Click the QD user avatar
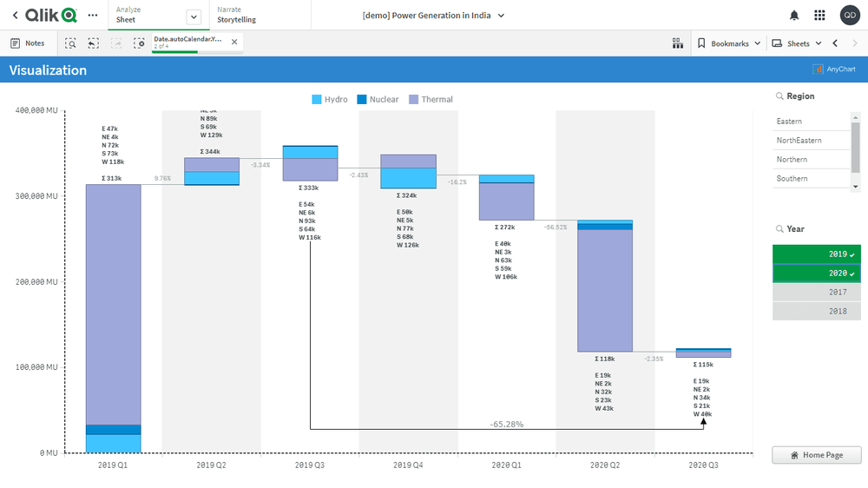This screenshot has width=868, height=488. tap(849, 16)
